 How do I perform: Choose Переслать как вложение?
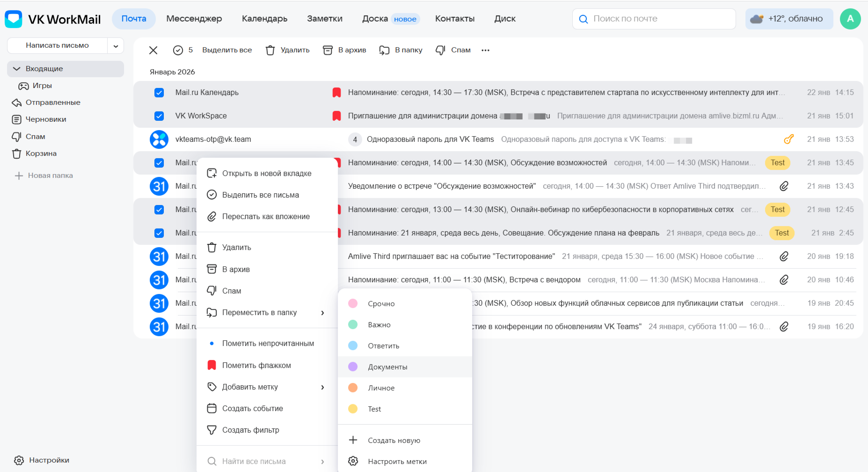267,216
